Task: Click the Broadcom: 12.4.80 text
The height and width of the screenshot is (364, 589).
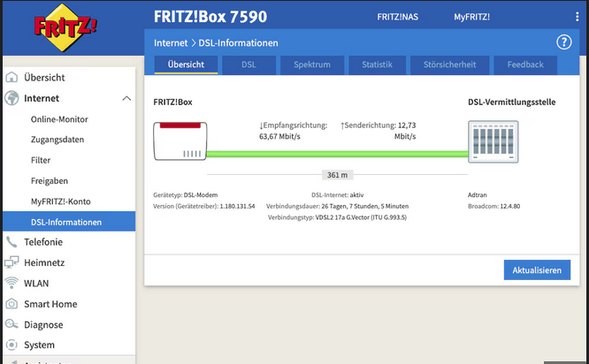Action: tap(494, 207)
